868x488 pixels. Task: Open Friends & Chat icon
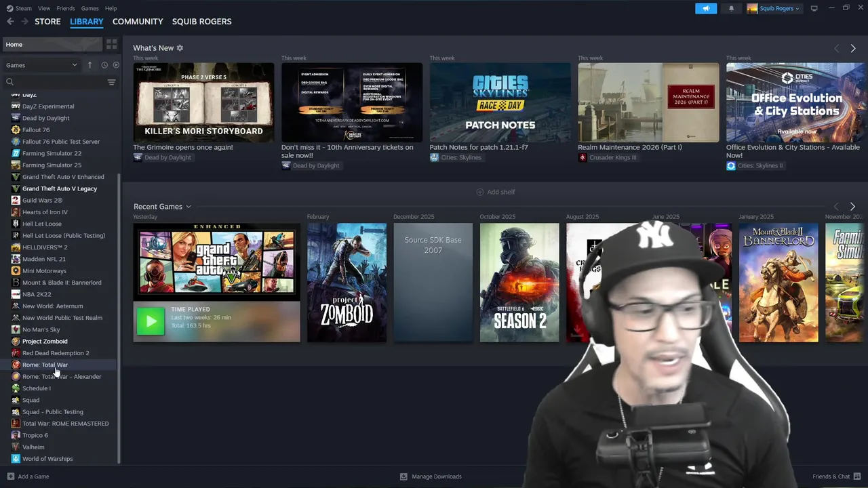point(858,476)
